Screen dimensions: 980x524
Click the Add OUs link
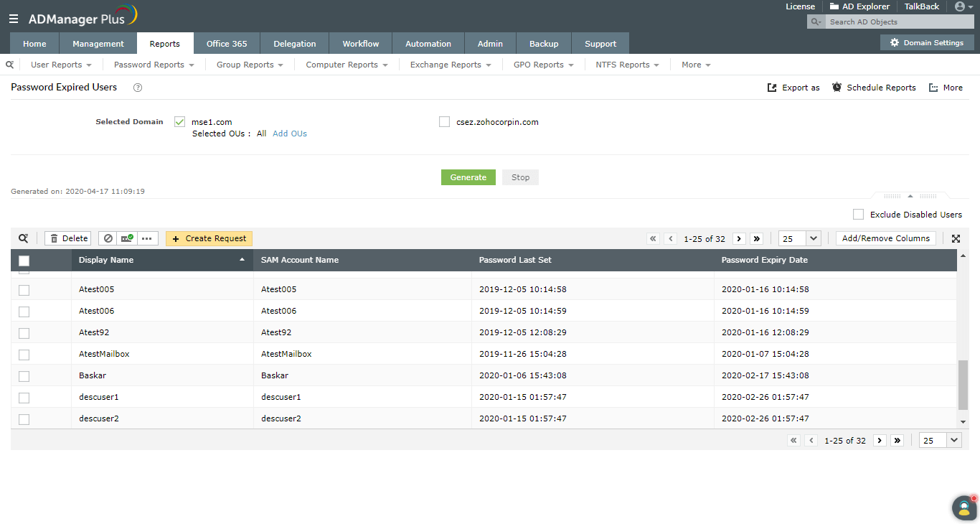(x=290, y=134)
